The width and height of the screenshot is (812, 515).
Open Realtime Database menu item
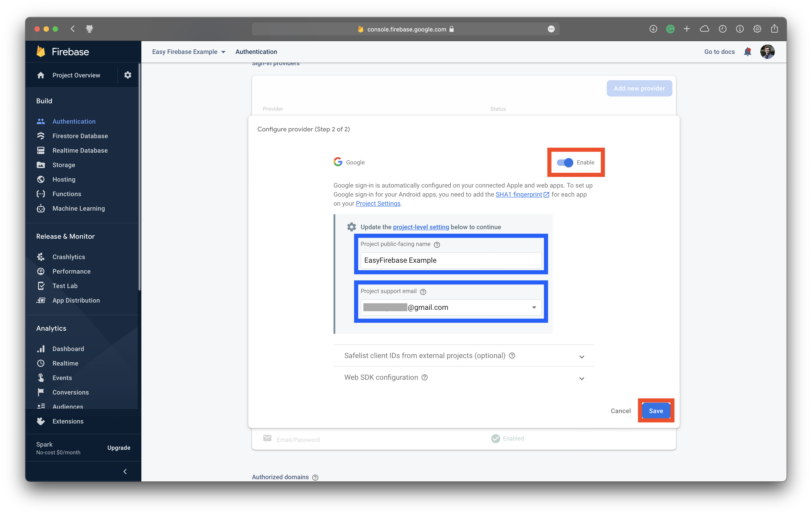(x=80, y=150)
